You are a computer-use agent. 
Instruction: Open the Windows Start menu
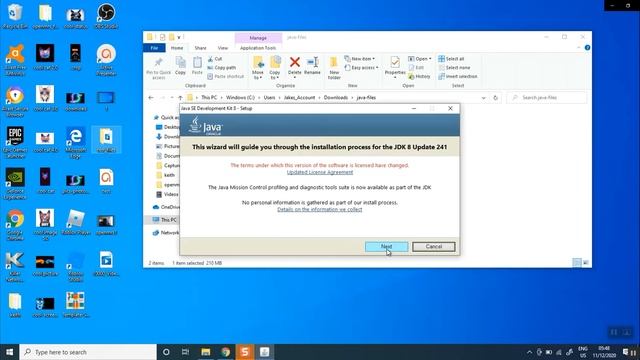click(9, 352)
